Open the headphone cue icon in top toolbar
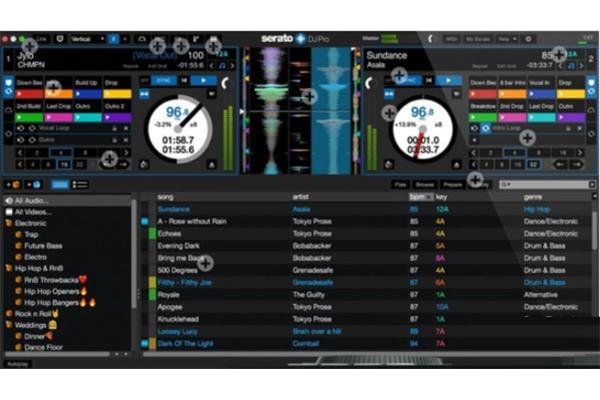The width and height of the screenshot is (600, 400). (x=142, y=39)
